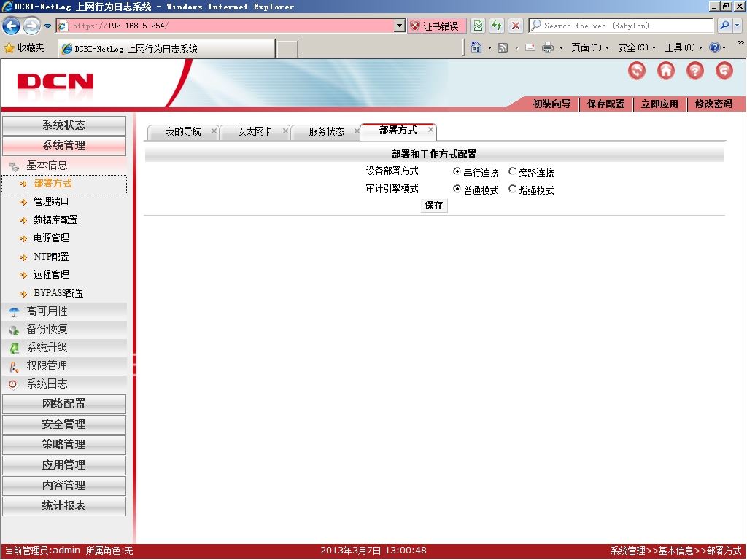Click the IE help blue question icon
This screenshot has width=747, height=560.
pyautogui.click(x=715, y=47)
